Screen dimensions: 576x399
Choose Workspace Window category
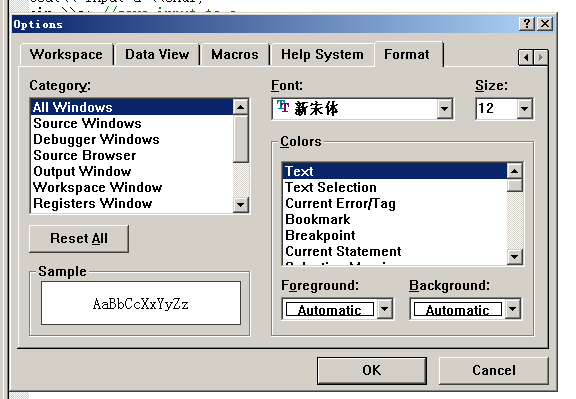(132, 187)
